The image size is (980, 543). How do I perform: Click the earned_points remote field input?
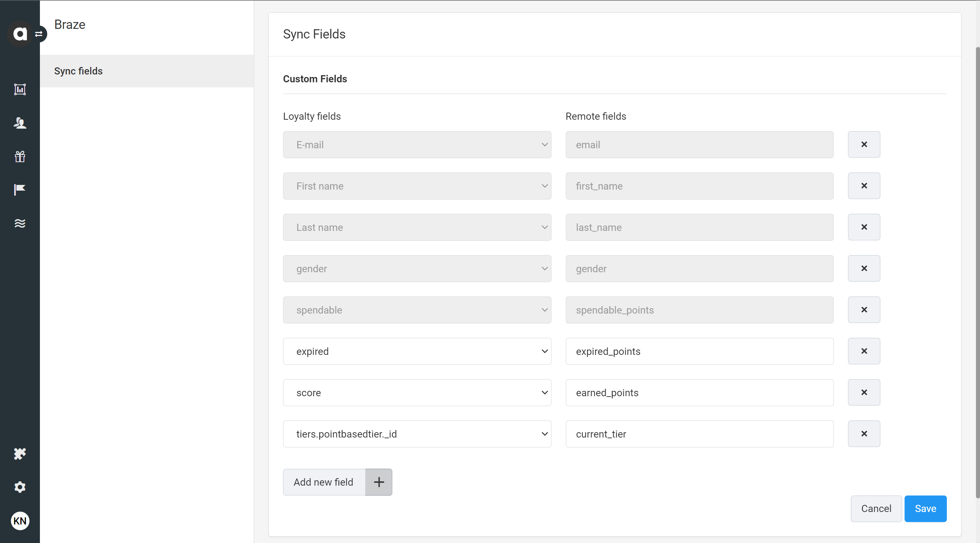[x=700, y=393]
